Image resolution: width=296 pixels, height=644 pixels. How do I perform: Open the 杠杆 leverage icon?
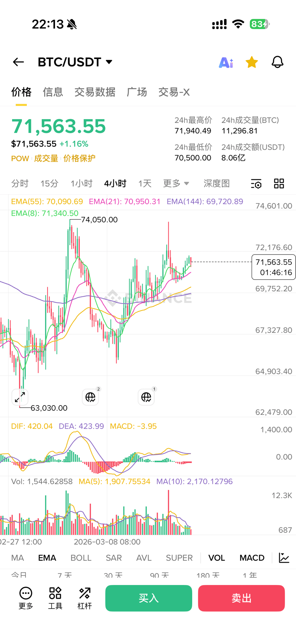(85, 598)
